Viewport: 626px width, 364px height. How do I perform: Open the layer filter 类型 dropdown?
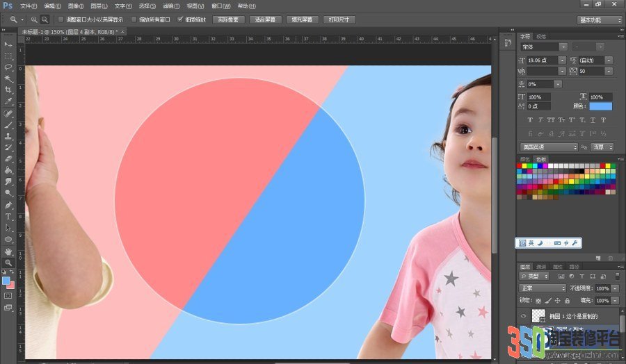[x=534, y=276]
